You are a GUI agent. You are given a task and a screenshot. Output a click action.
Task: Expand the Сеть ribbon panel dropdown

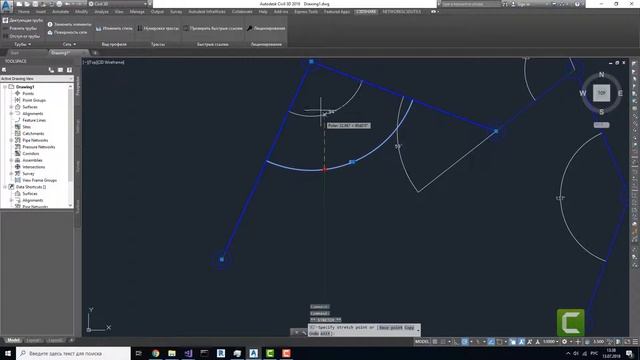pos(69,44)
